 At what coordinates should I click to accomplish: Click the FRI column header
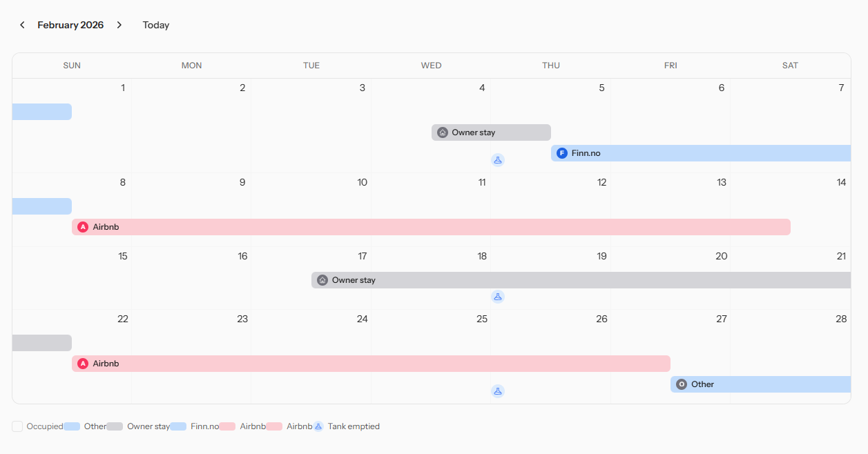point(671,66)
